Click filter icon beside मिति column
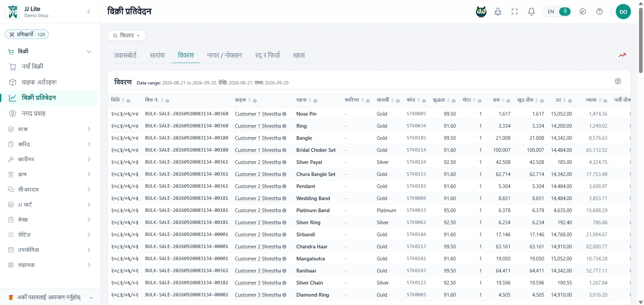 [x=128, y=101]
